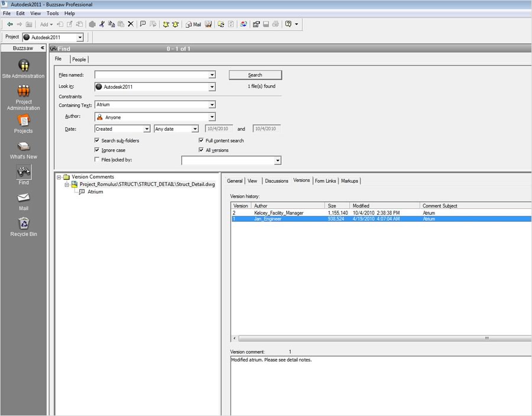This screenshot has height=416, width=532.
Task: Click the Struct_Detail.dwg file icon in the tree
Action: [x=74, y=184]
